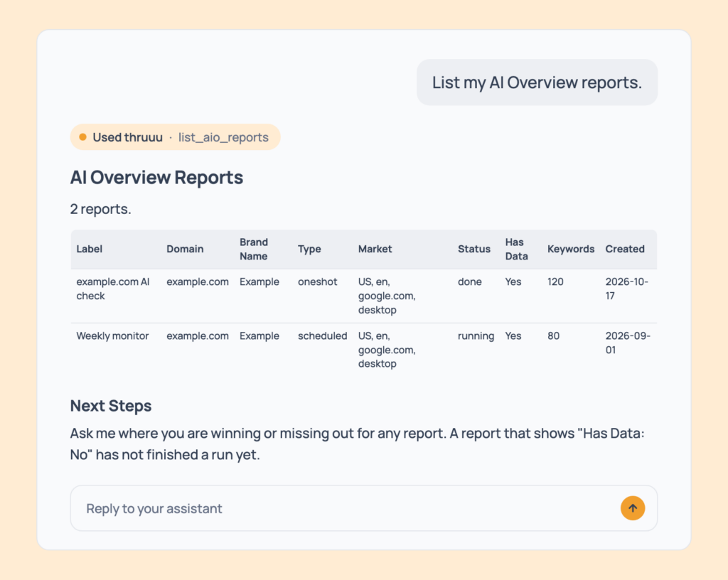Click the '80' keywords cell
Viewport: 728px width, 580px height.
[x=553, y=335]
